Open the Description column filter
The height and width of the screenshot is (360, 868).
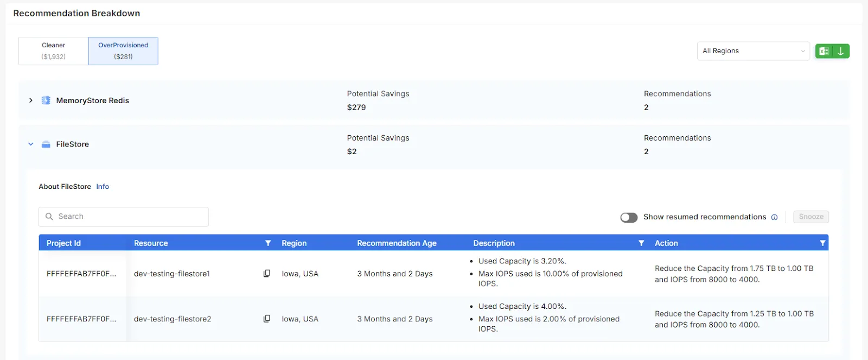point(641,243)
